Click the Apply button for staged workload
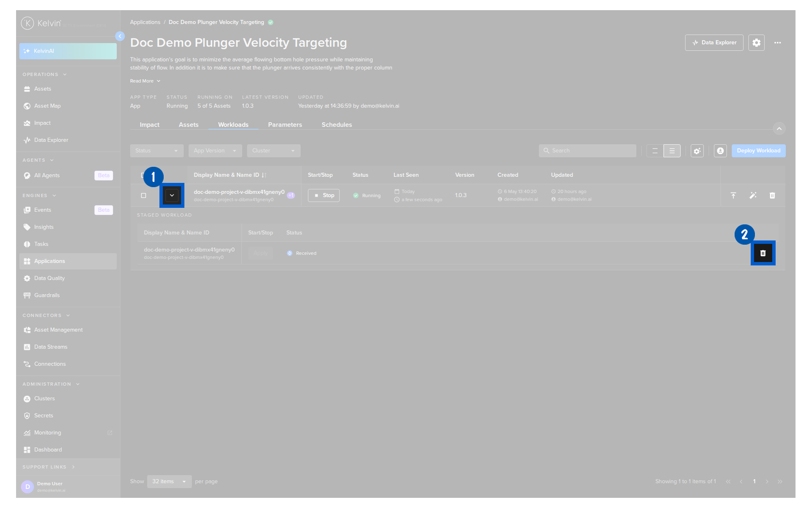The image size is (812, 508). [x=261, y=253]
